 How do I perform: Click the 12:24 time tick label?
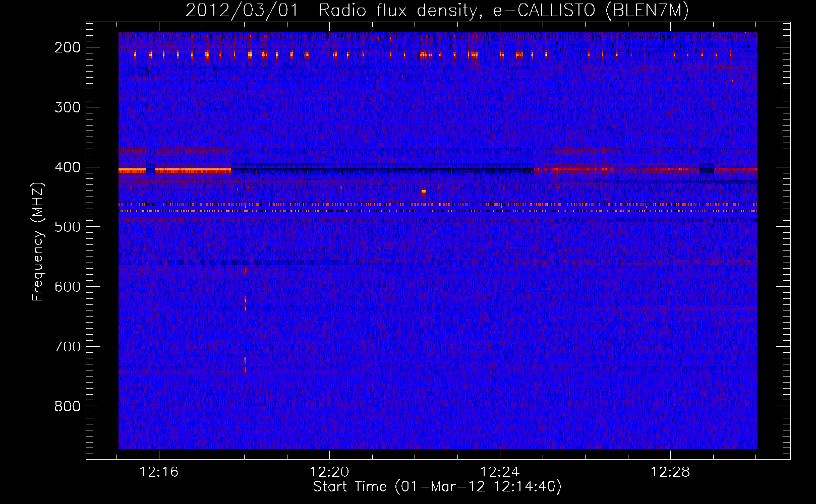click(500, 472)
